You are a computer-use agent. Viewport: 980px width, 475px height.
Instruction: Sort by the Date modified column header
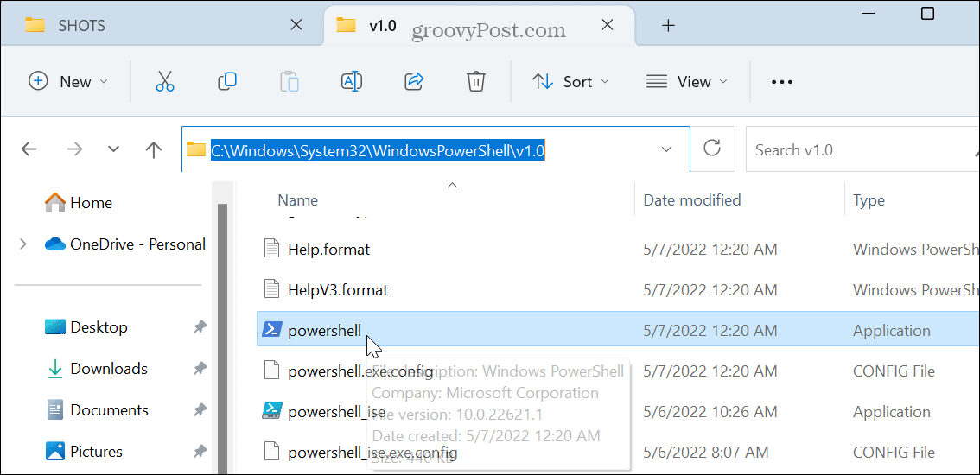692,200
